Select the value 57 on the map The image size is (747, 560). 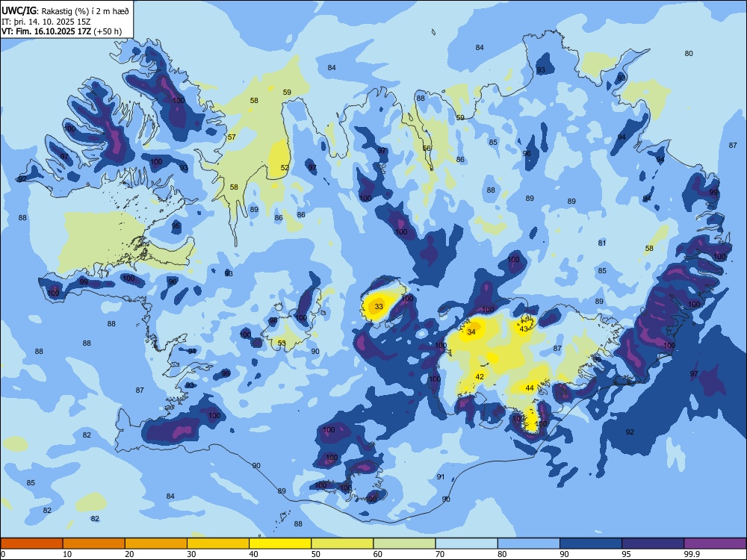point(232,137)
